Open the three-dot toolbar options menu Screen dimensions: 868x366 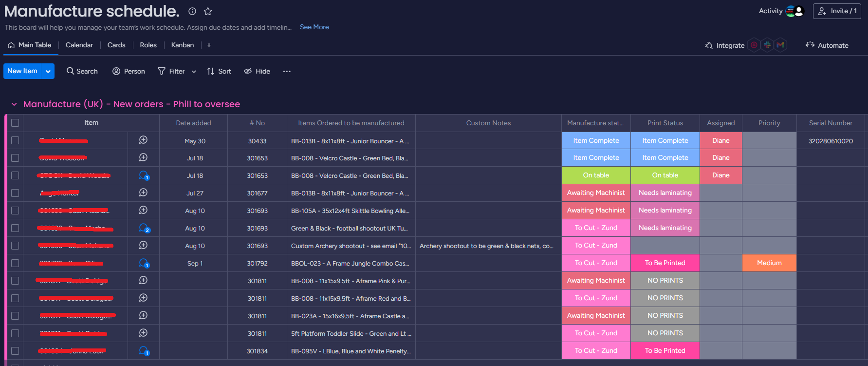[x=287, y=71]
